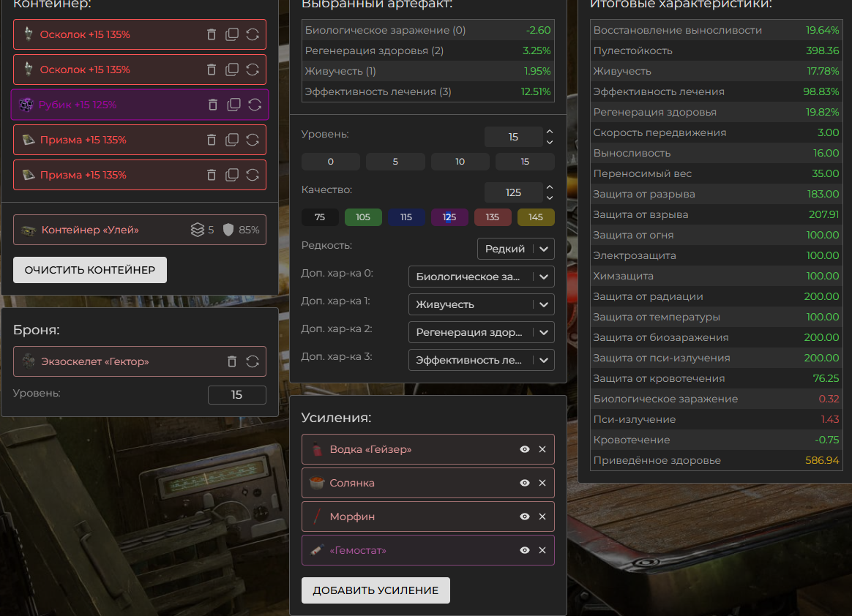Open the Редкость dropdown showing Редкий
This screenshot has width=852, height=616.
(515, 249)
